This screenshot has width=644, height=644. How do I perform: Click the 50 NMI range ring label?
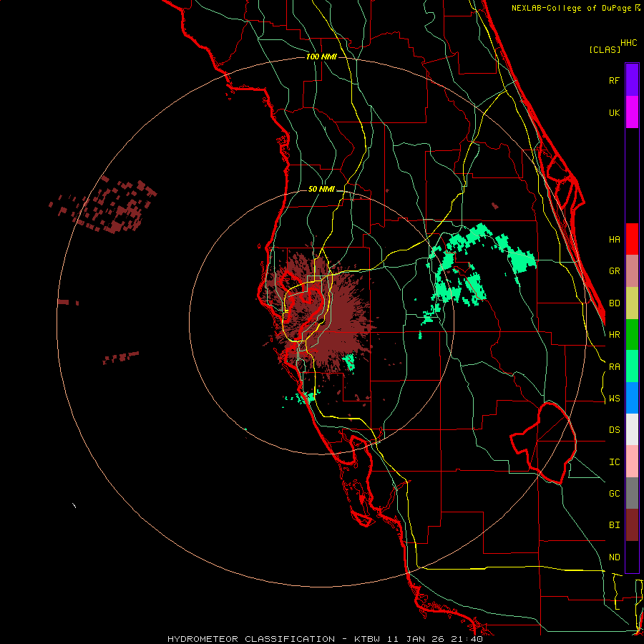coord(321,189)
